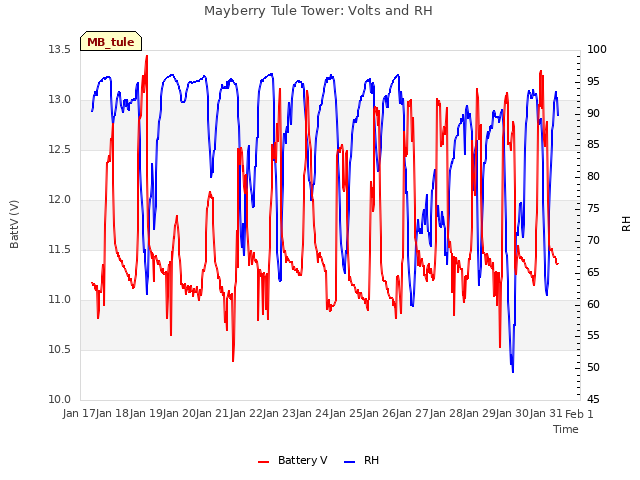Click the Jan 30 x-axis tick label
The height and width of the screenshot is (480, 640).
pyautogui.click(x=512, y=413)
